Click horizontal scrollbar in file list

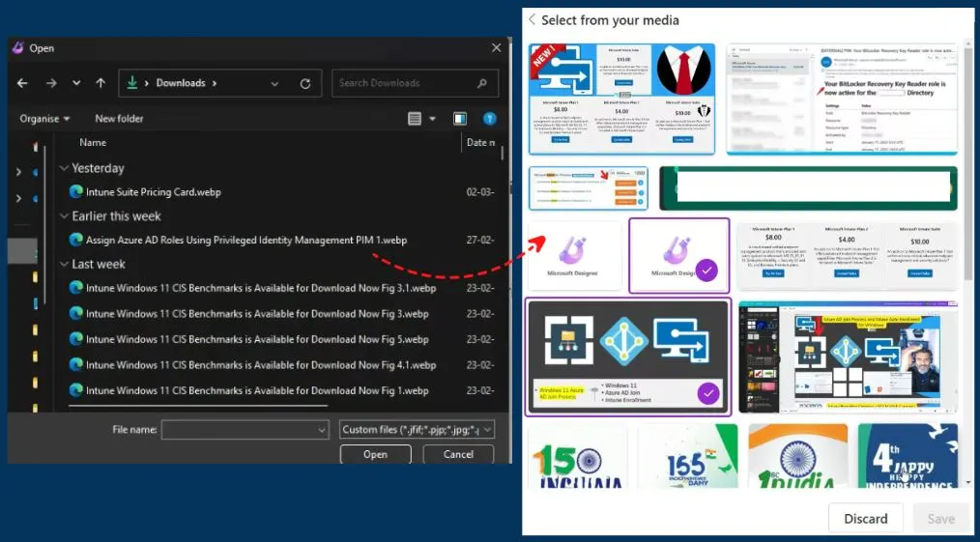198,407
